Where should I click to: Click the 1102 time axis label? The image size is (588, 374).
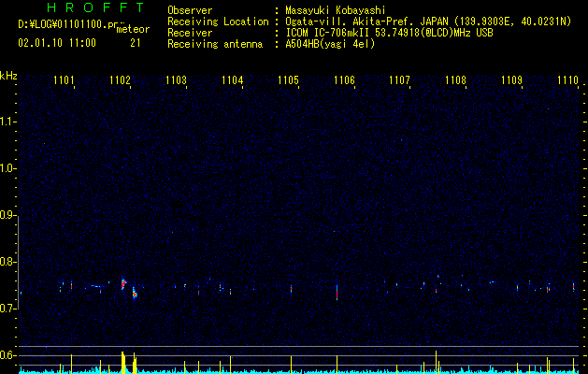click(x=120, y=79)
